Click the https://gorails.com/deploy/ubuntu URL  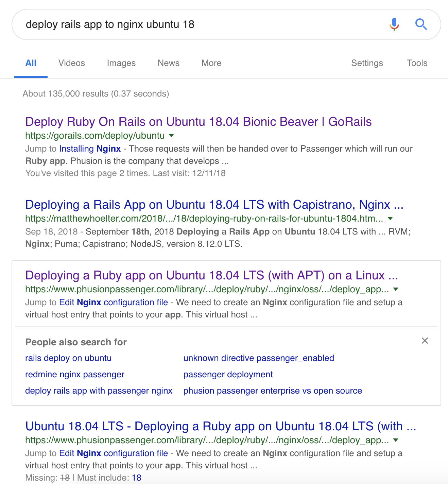tap(95, 136)
